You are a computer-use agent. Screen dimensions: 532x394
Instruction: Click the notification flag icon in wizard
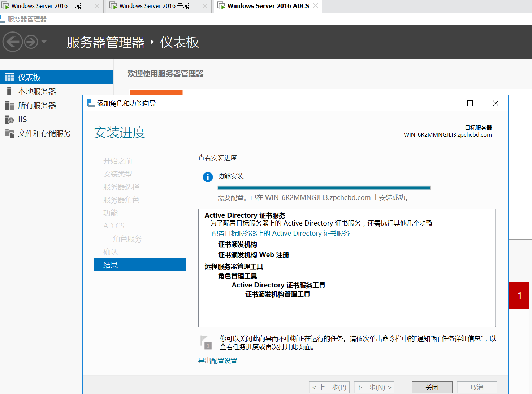[x=206, y=342]
